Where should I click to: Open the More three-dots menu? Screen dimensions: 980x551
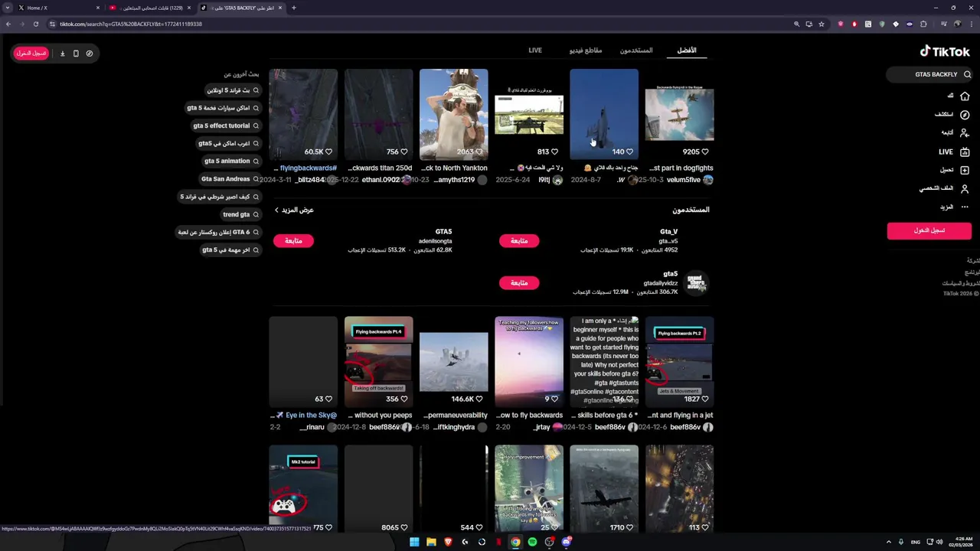coord(965,207)
